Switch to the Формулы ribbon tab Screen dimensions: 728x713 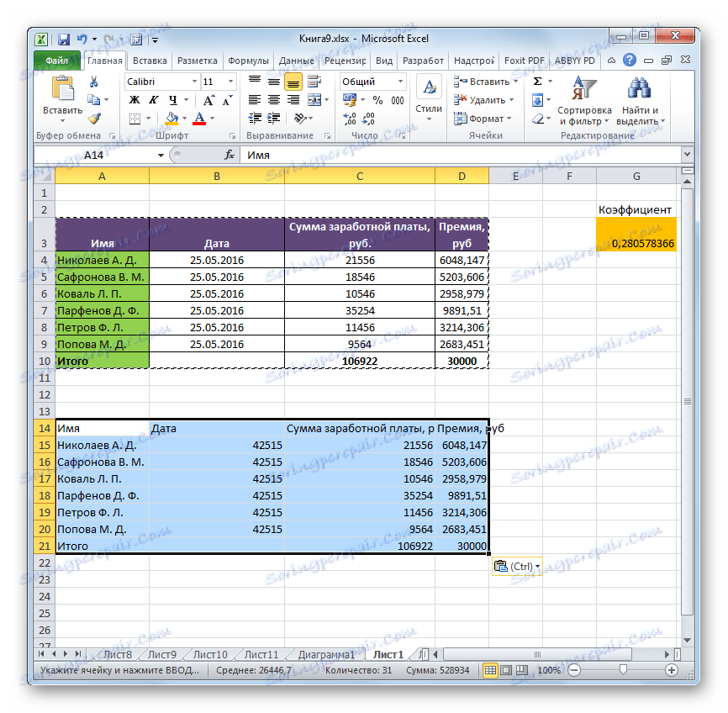click(x=248, y=61)
